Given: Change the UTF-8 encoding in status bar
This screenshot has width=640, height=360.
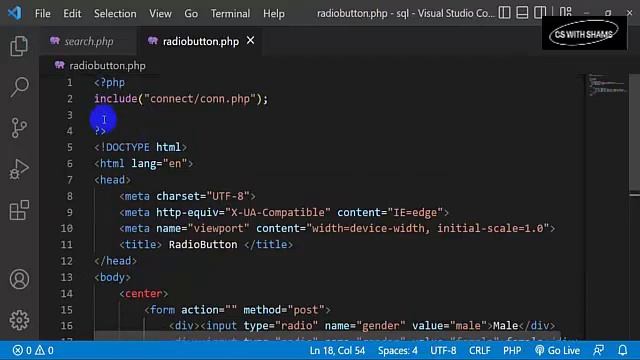Looking at the screenshot, I should click(443, 351).
